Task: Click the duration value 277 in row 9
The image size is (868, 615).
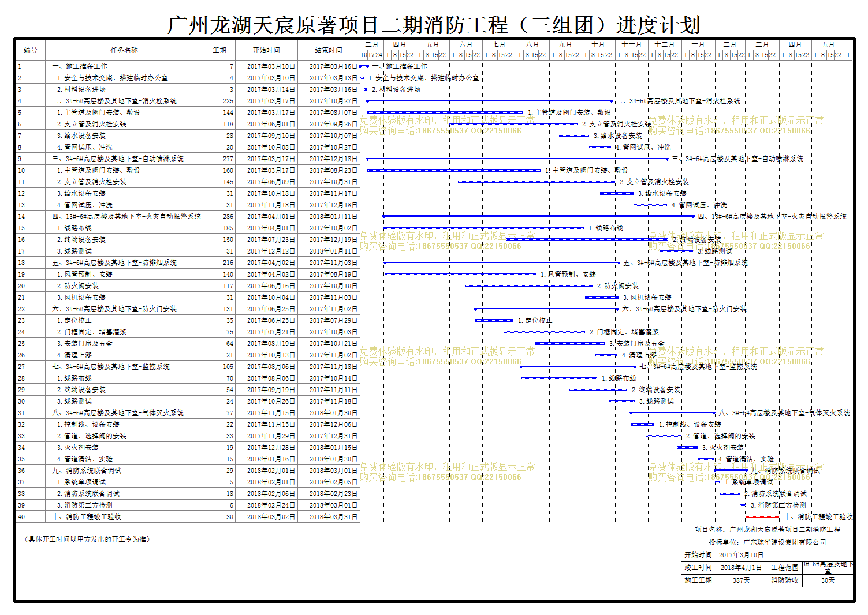Action: 228,159
